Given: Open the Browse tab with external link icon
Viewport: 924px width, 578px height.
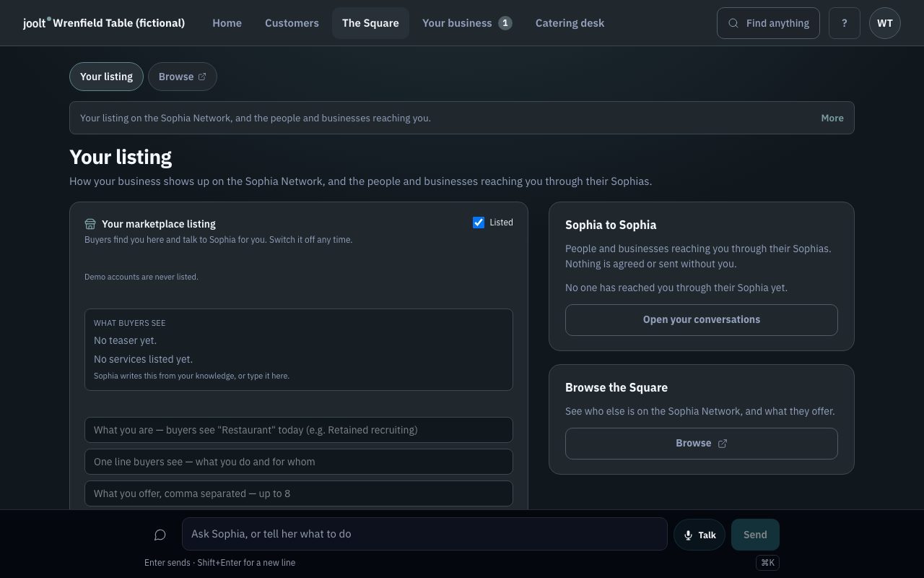Looking at the screenshot, I should (183, 77).
